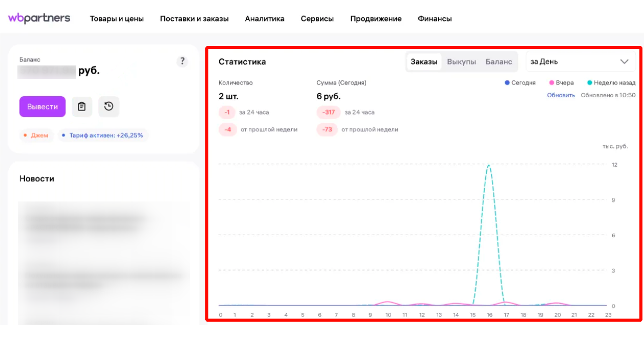Switch to the Баланс tab
This screenshot has height=337, width=644.
(x=499, y=61)
